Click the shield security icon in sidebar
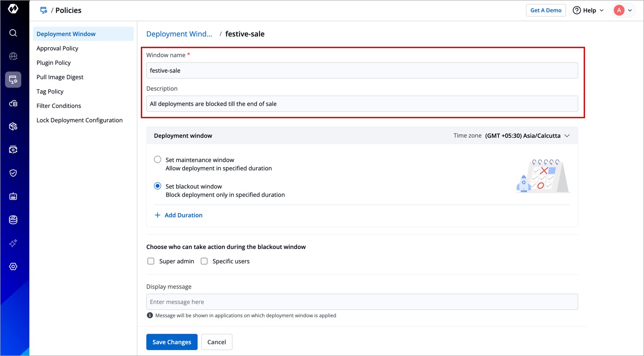This screenshot has width=644, height=356. point(13,173)
